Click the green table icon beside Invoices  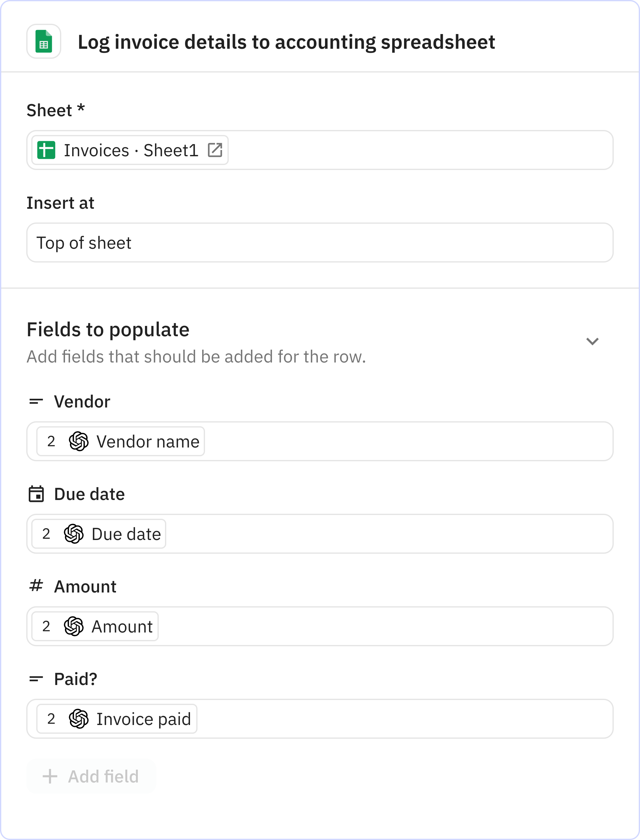pos(46,150)
